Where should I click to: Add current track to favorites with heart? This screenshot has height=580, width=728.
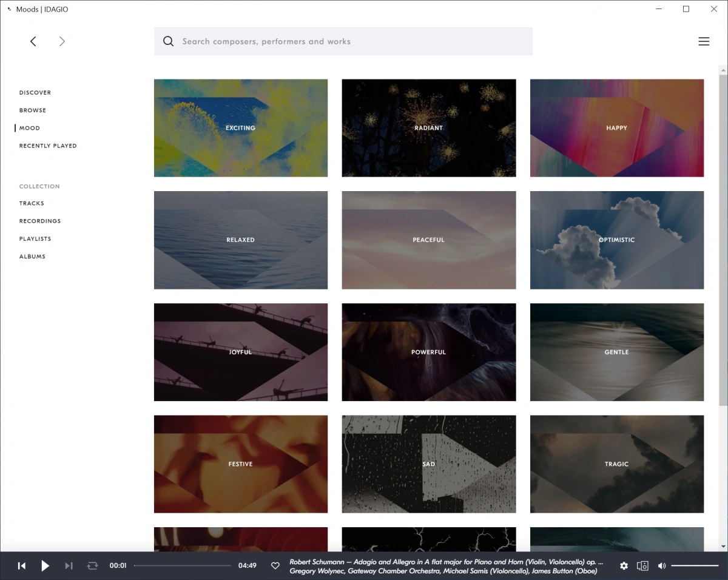275,565
